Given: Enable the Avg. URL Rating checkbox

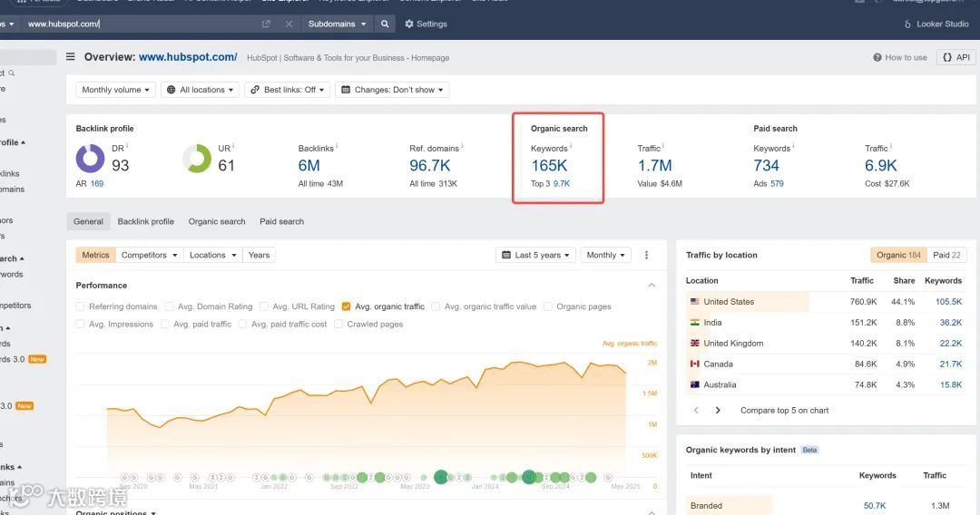Looking at the screenshot, I should [264, 306].
